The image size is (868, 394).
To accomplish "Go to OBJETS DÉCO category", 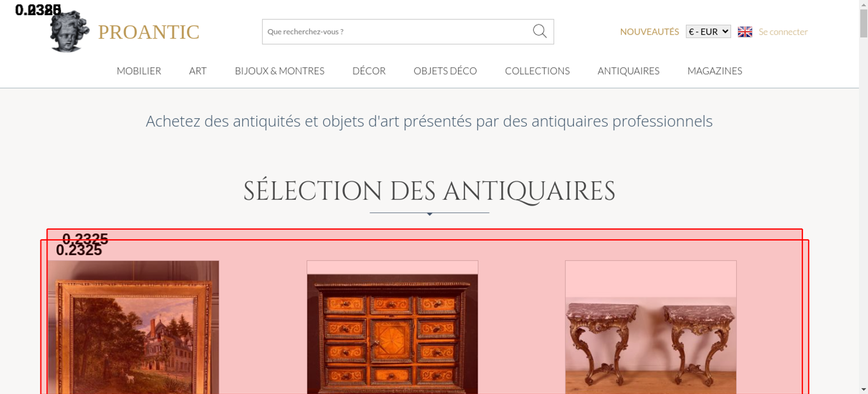I will click(x=445, y=71).
